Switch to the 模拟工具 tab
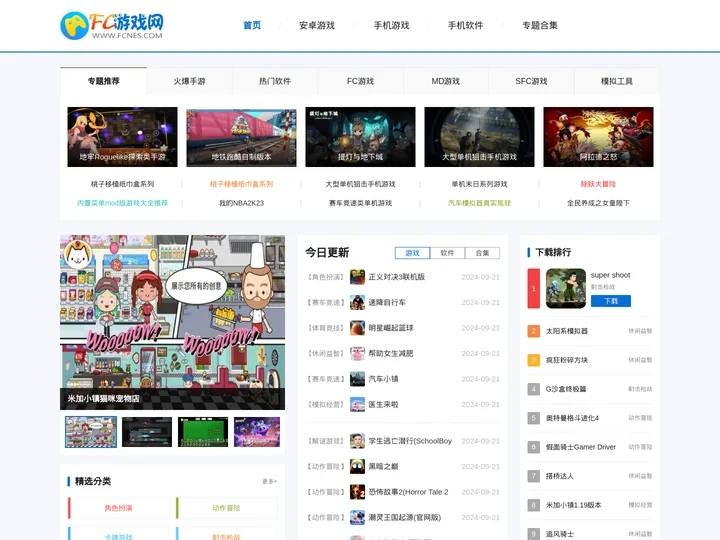 point(617,81)
